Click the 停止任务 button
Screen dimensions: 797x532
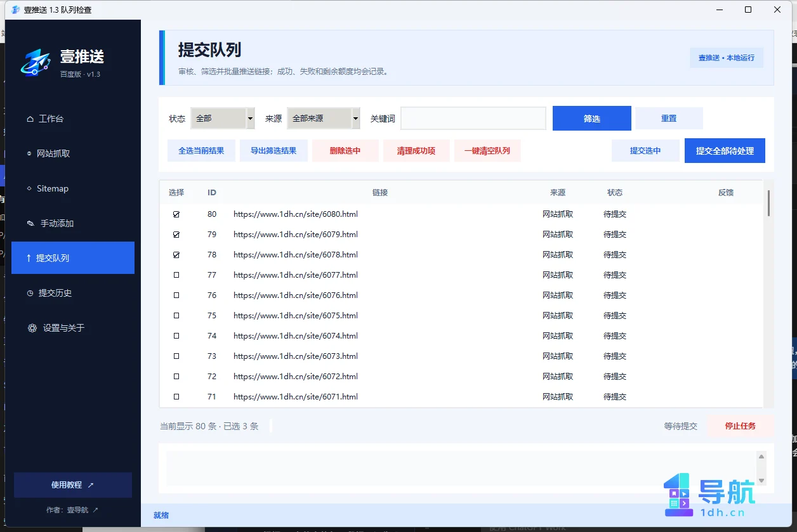point(741,426)
